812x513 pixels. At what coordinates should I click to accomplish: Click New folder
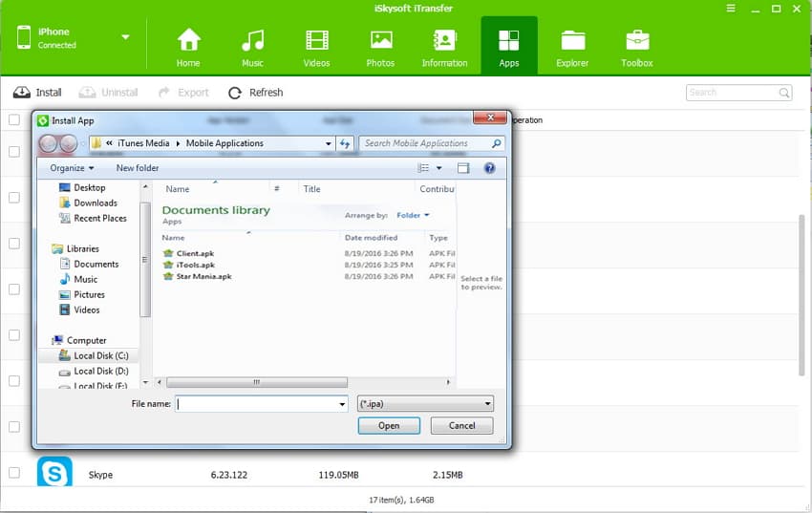pyautogui.click(x=138, y=168)
